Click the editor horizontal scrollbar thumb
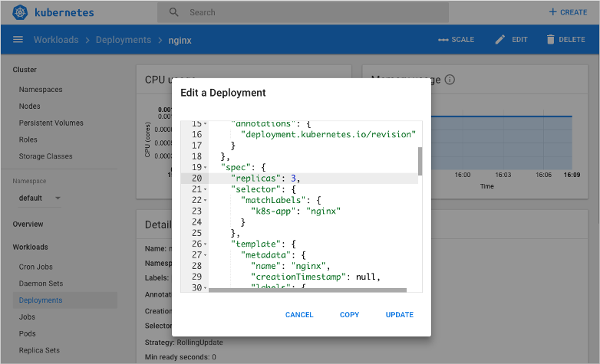The height and width of the screenshot is (364, 600). (307, 290)
